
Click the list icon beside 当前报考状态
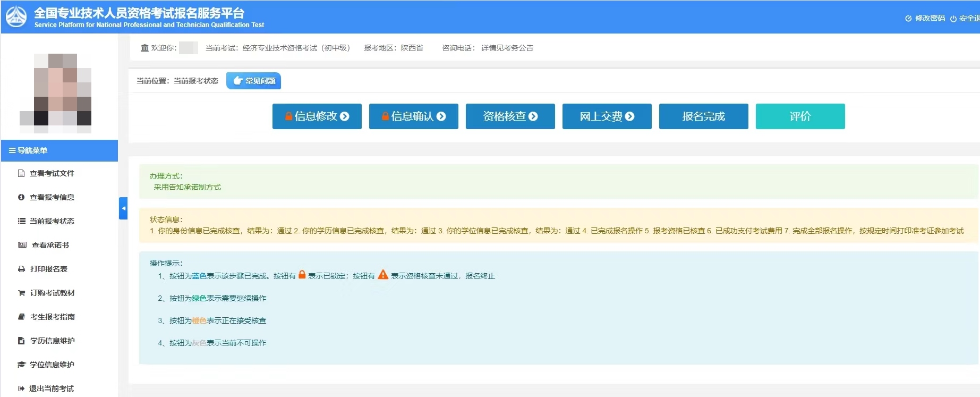click(x=21, y=221)
